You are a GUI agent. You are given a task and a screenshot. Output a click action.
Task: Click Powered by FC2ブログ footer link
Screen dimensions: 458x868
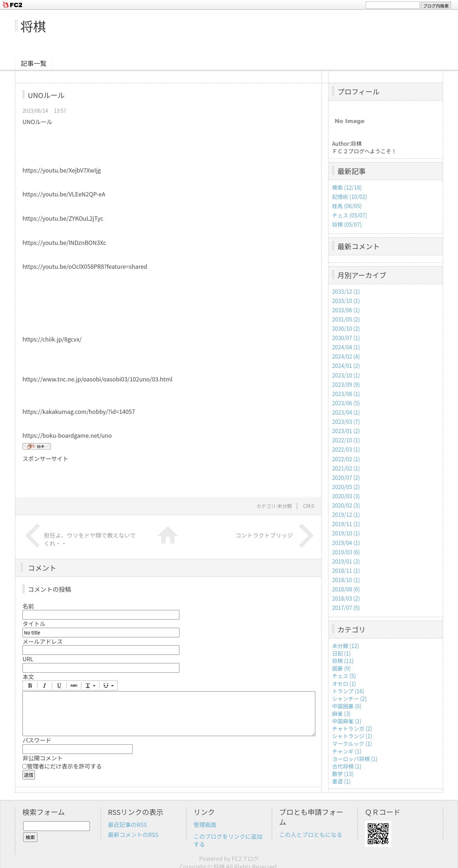tap(229, 859)
